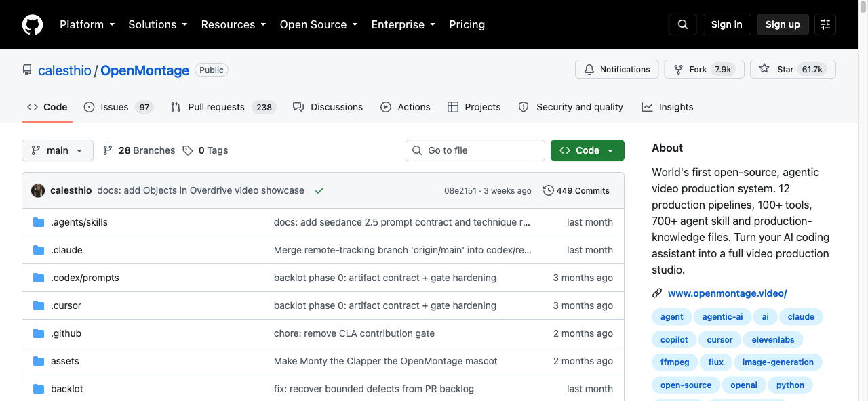Click the branch icon next to 28 Branches
This screenshot has width=868, height=401.
[x=108, y=150]
